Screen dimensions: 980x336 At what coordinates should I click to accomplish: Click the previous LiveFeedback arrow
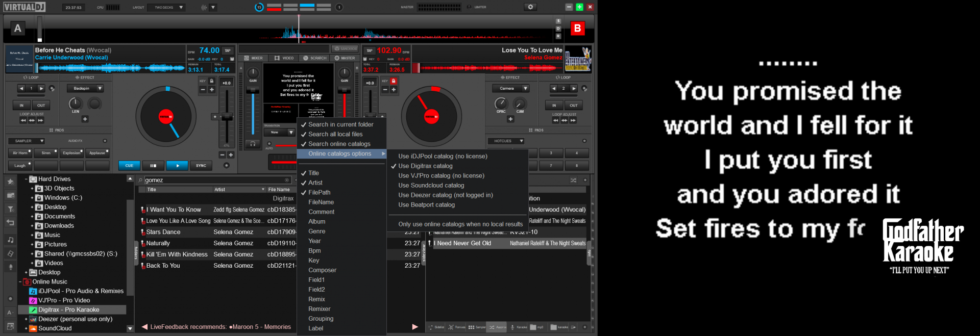[x=144, y=327]
